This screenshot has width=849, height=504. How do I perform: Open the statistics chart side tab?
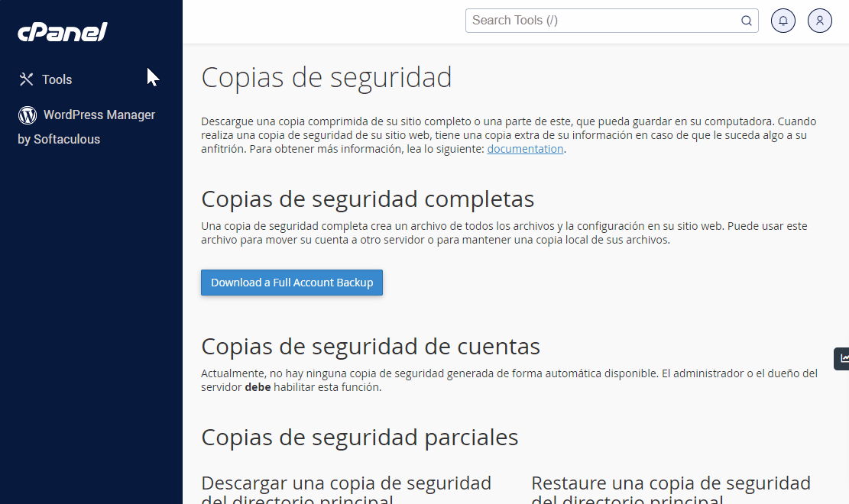pyautogui.click(x=842, y=358)
